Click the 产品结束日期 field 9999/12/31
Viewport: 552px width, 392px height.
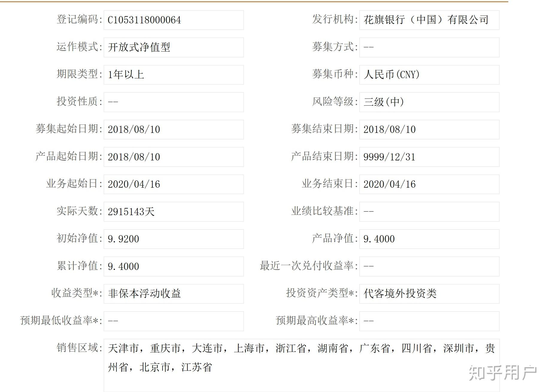click(x=429, y=157)
